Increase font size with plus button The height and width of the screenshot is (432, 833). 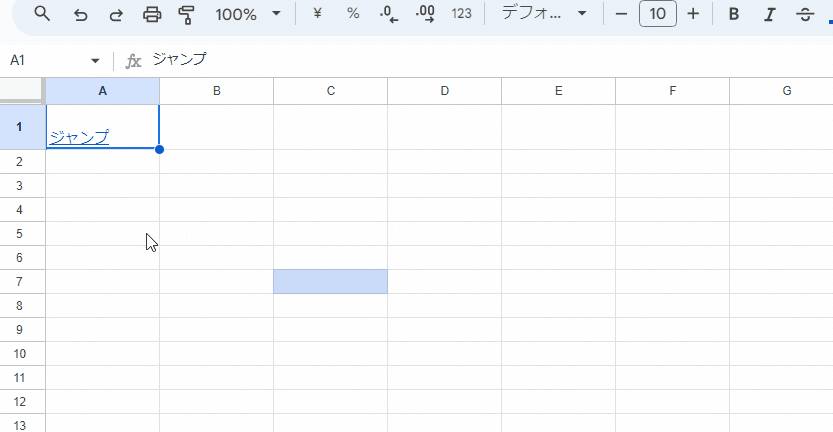pos(693,14)
